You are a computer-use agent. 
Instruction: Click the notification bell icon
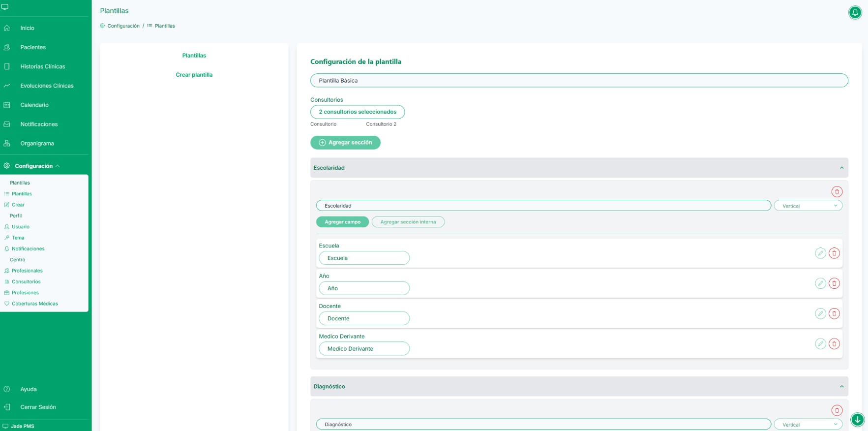click(855, 12)
